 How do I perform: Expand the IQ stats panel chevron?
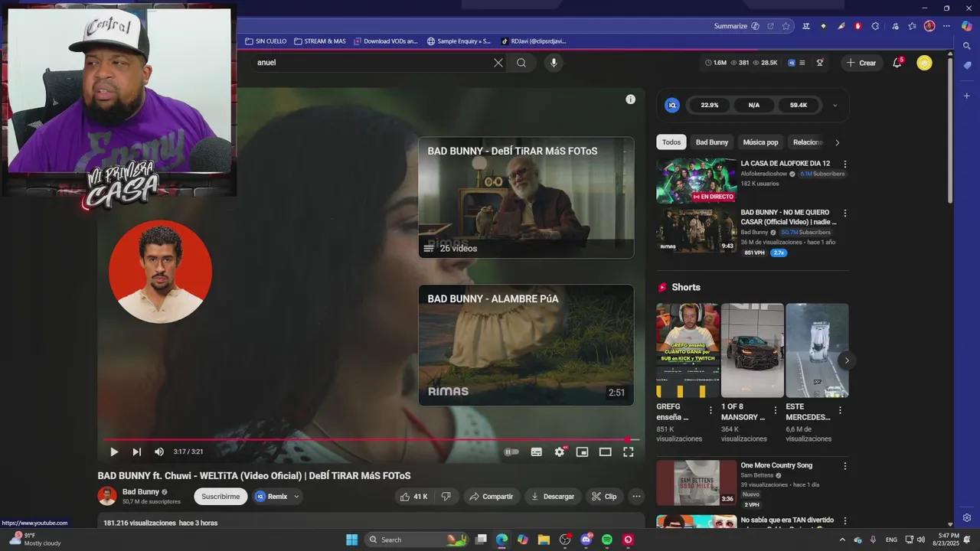835,106
